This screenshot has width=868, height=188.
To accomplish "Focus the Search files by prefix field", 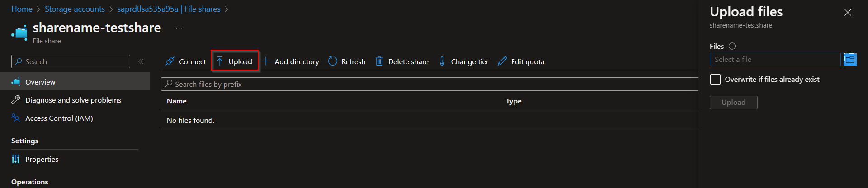I will click(429, 84).
